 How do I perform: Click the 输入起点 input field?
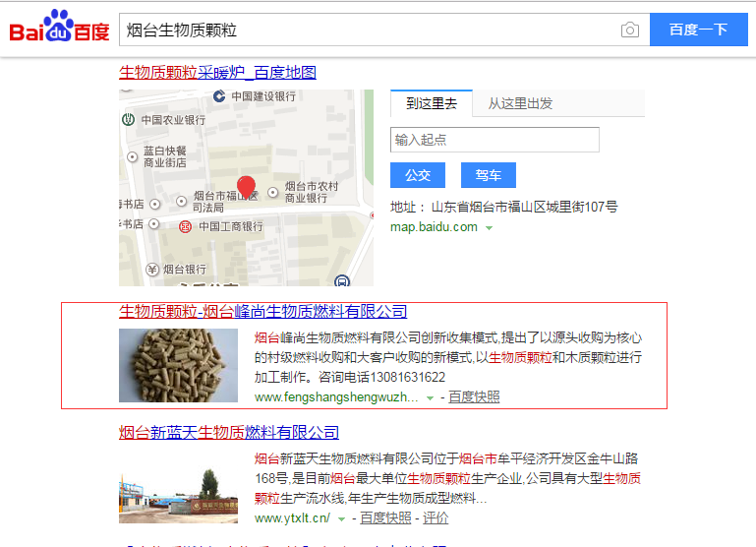coord(494,140)
